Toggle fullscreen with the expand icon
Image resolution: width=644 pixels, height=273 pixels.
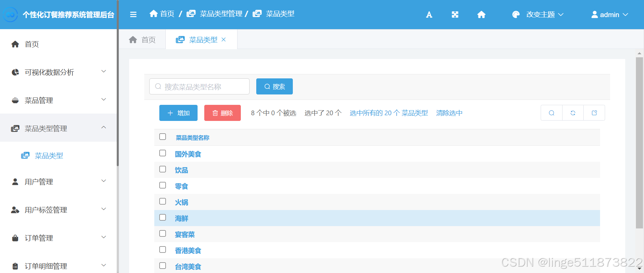click(x=455, y=14)
